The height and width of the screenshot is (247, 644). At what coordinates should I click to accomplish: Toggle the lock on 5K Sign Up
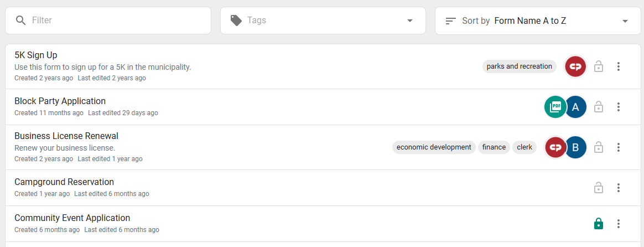coord(599,66)
